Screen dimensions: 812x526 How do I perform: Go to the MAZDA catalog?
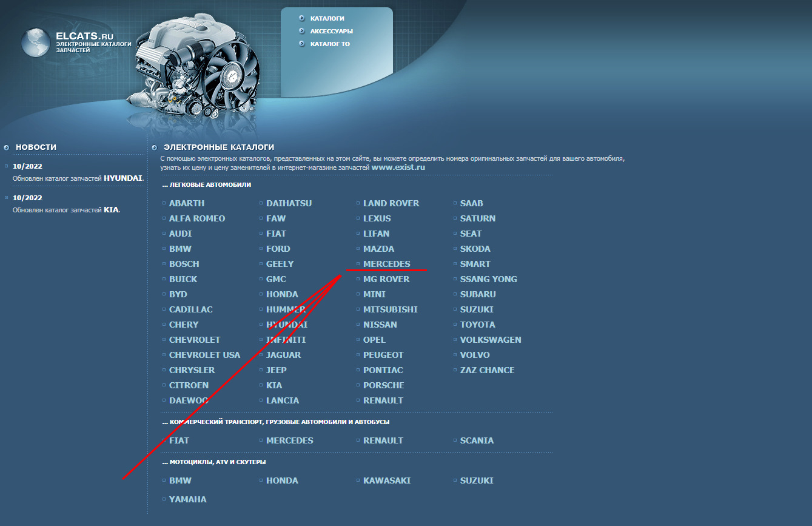(378, 249)
